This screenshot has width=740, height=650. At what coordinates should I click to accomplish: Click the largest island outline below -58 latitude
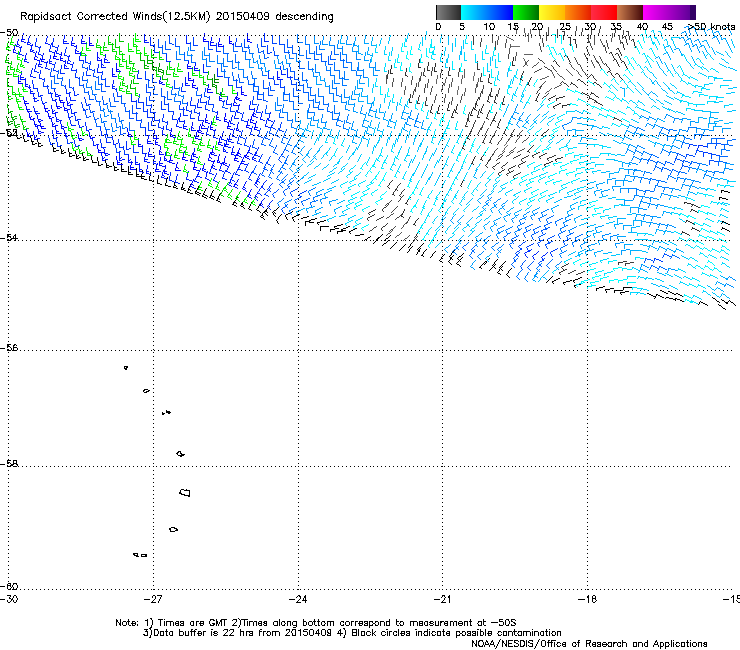tap(185, 492)
